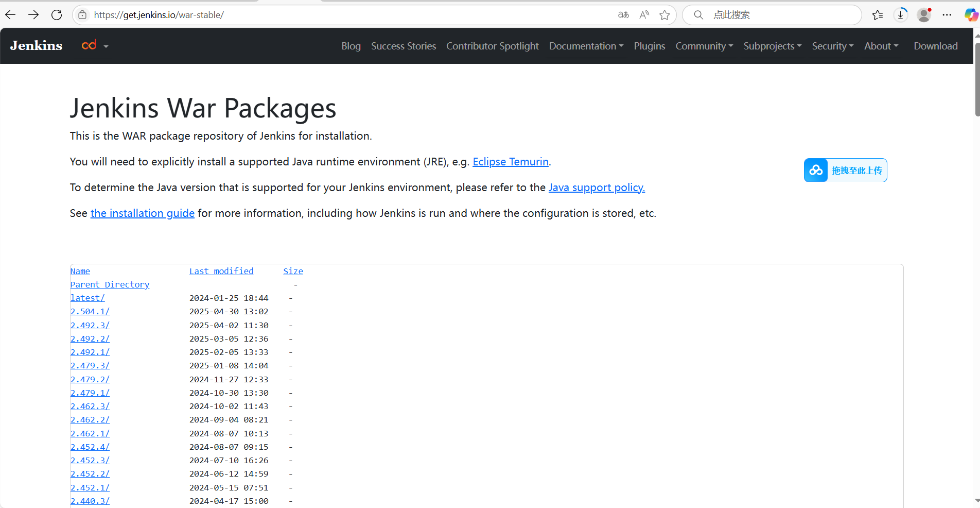Open browser settings and more menu
Screen dimensions: 980x508
point(947,15)
